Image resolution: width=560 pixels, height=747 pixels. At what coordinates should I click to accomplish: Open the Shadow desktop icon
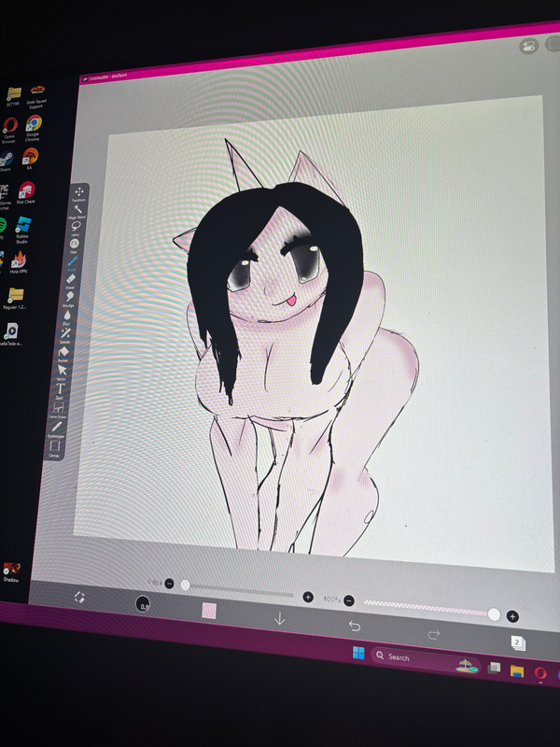click(11, 572)
